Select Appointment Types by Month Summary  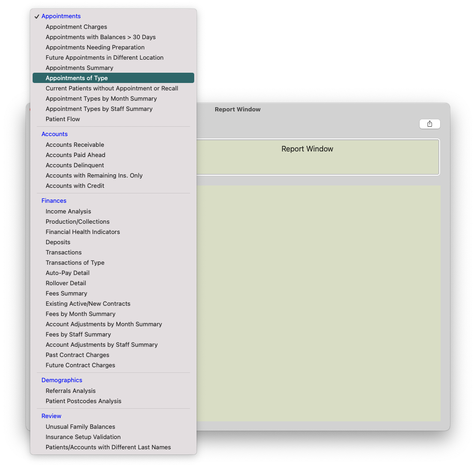(x=101, y=99)
